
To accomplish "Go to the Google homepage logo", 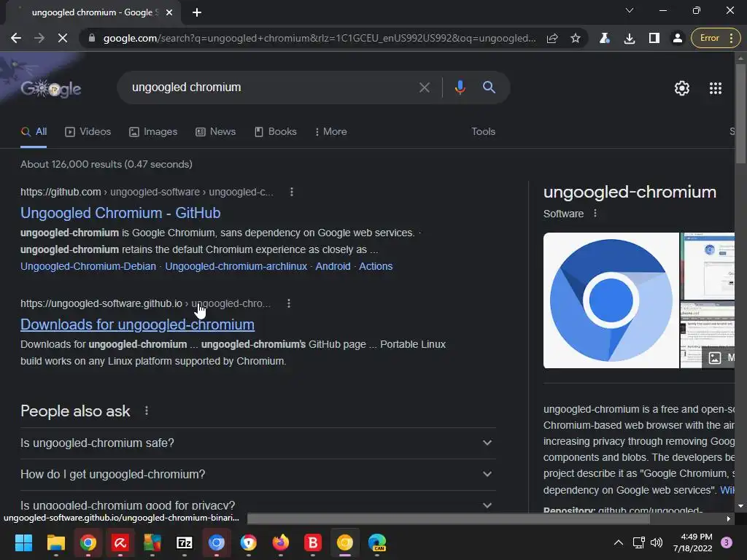I will pyautogui.click(x=51, y=88).
